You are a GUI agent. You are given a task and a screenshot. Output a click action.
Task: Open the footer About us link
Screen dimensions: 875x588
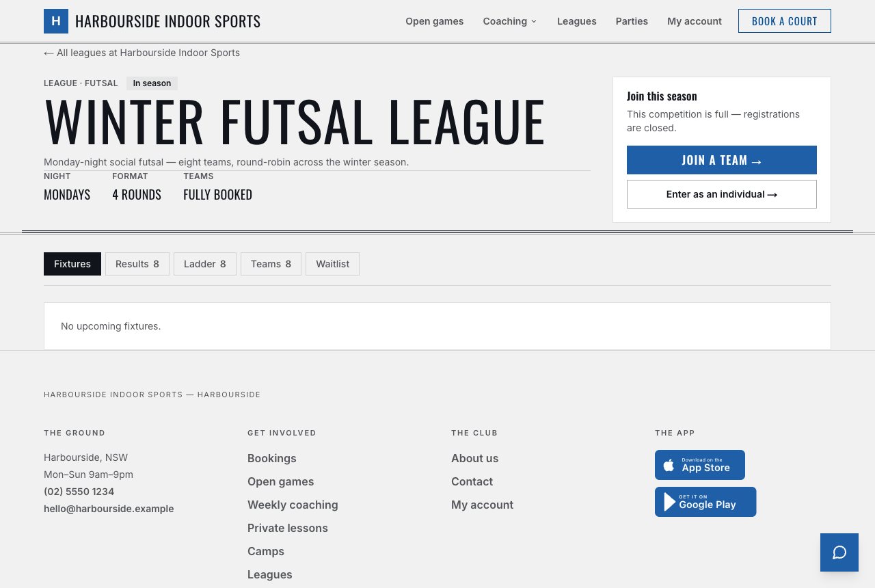(475, 458)
